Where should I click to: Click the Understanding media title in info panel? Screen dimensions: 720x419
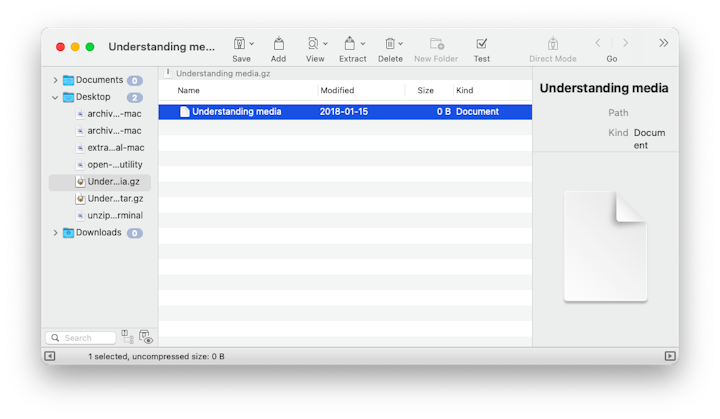[604, 88]
